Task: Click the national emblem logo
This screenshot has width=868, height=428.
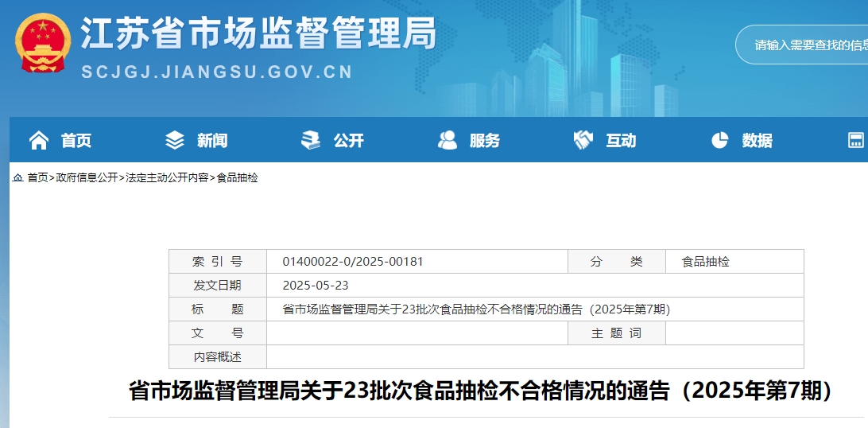Action: [43, 43]
